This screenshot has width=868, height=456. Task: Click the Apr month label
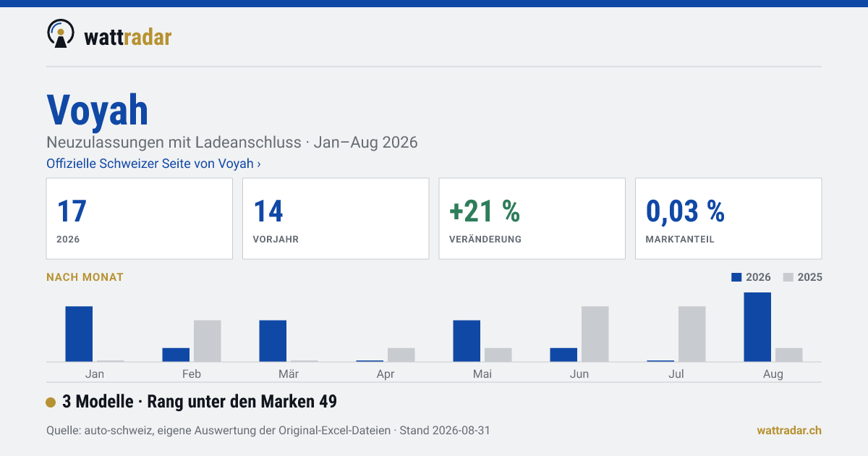tap(386, 374)
